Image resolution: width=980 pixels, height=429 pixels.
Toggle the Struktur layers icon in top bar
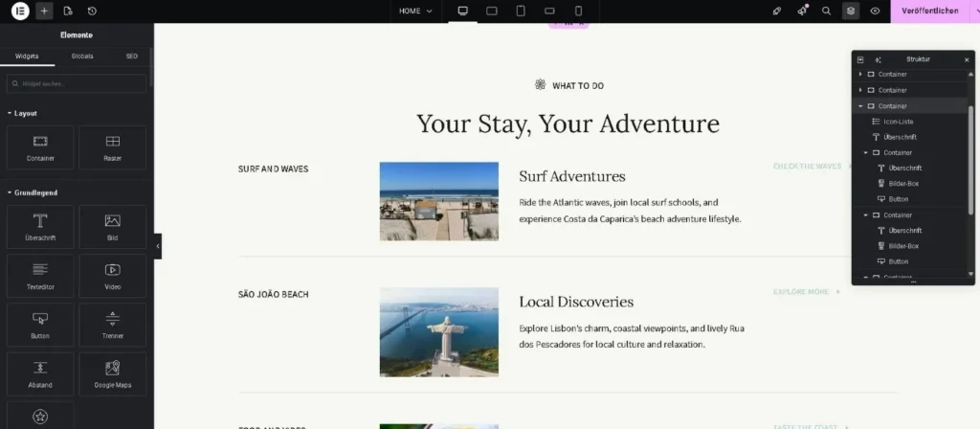851,11
